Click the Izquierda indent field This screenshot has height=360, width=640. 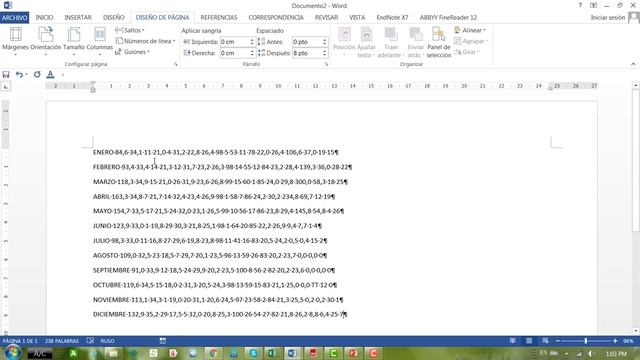pyautogui.click(x=235, y=42)
